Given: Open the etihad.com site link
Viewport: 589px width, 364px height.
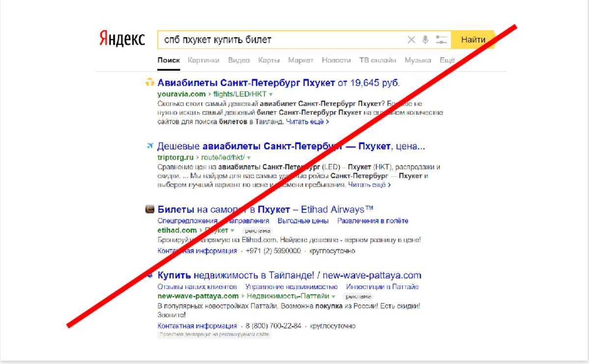Looking at the screenshot, I should 177,230.
